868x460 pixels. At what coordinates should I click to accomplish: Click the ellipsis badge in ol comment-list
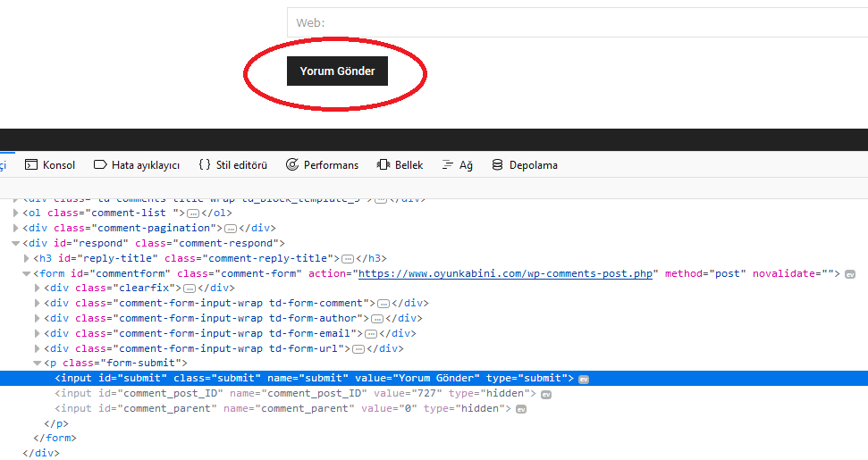click(x=193, y=213)
